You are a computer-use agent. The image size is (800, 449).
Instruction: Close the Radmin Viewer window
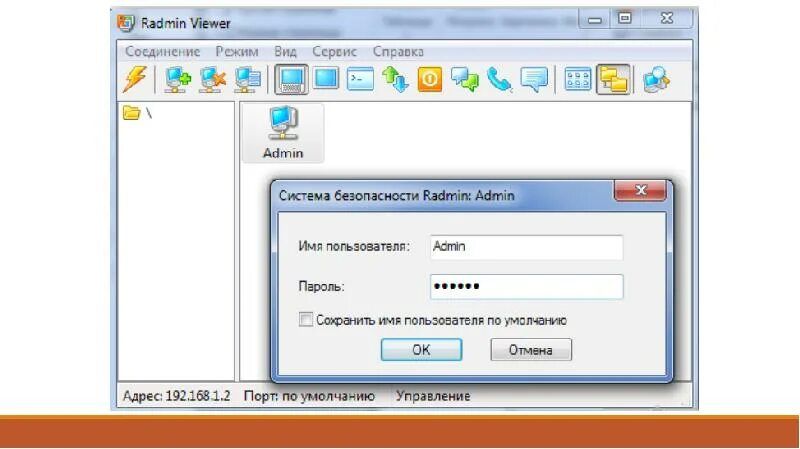(x=666, y=19)
